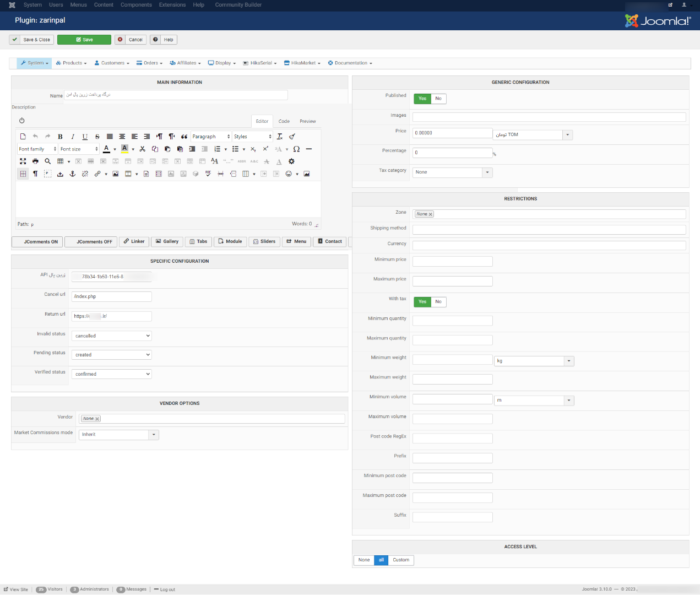Cut selection using the scissors icon
The width and height of the screenshot is (700, 595).
click(x=143, y=149)
